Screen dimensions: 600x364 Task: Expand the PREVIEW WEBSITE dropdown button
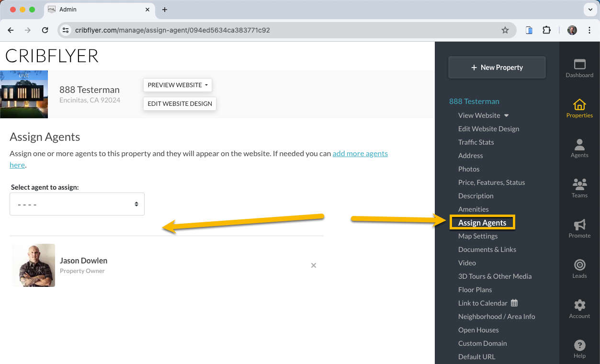tap(178, 85)
